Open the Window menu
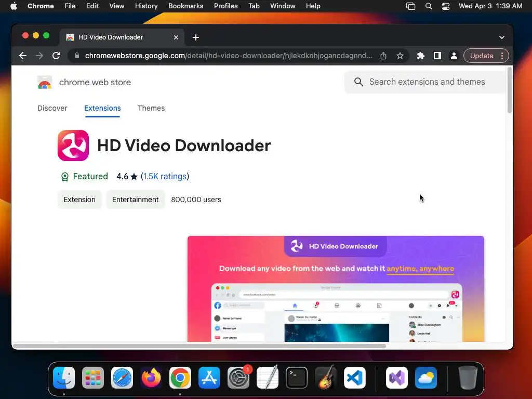The width and height of the screenshot is (532, 399). (283, 6)
